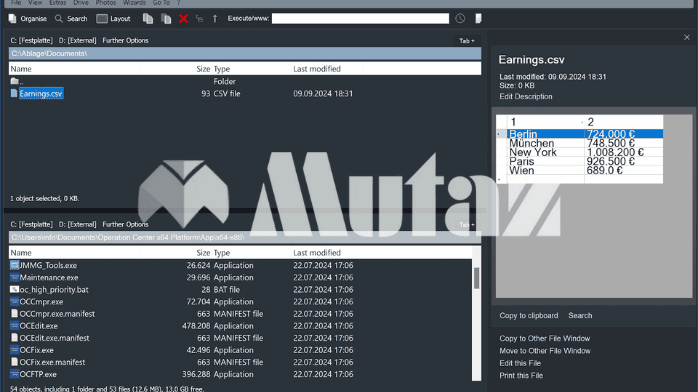Viewport: 698px width, 392px height.
Task: Click the parent folder '..' icon
Action: (15, 81)
